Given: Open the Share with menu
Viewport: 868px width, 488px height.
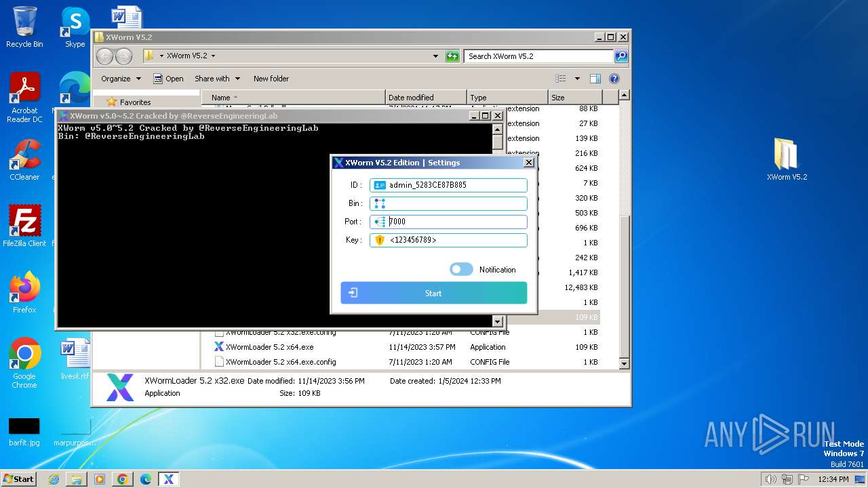Looking at the screenshot, I should click(217, 79).
